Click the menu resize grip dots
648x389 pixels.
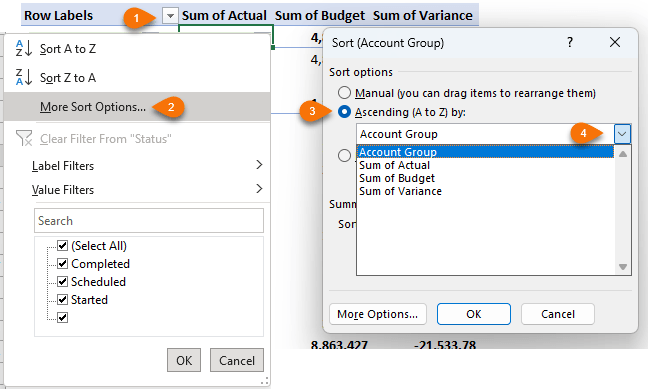point(265,381)
